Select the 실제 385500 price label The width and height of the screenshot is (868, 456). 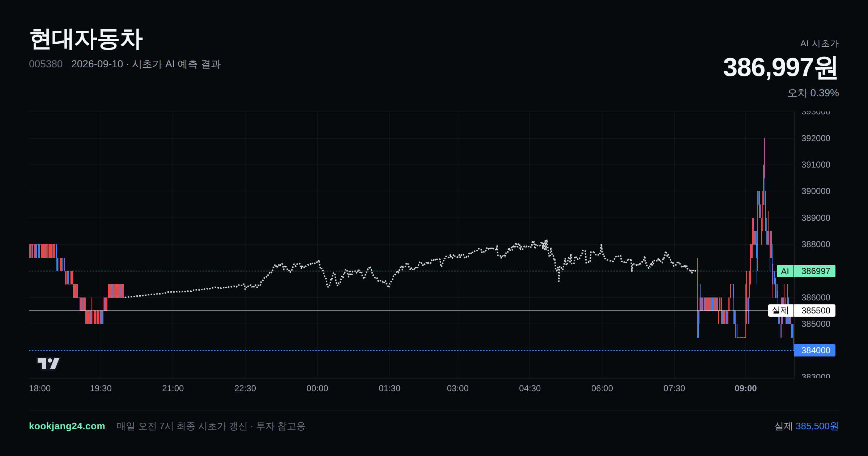(801, 311)
